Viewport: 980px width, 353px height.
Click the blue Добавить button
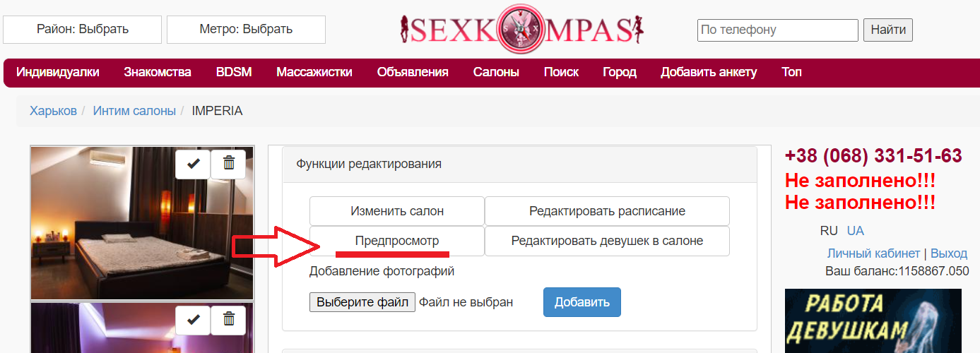click(x=581, y=302)
